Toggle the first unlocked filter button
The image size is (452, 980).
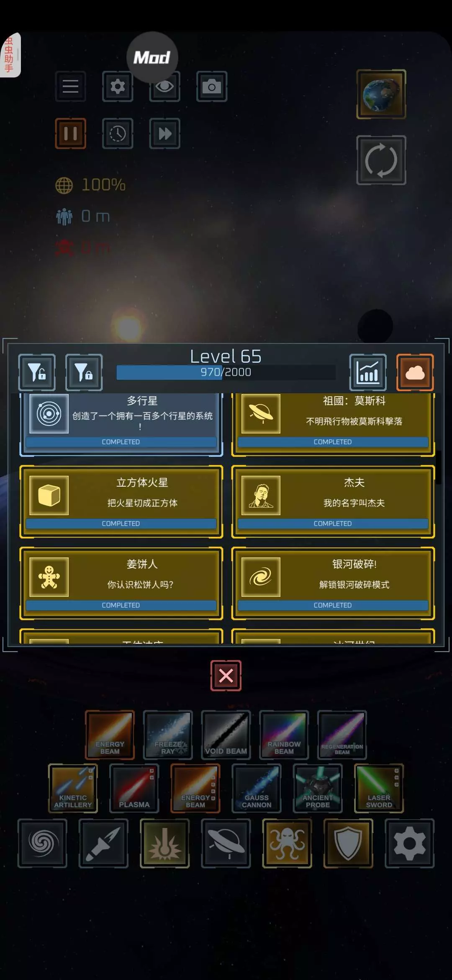(x=37, y=372)
